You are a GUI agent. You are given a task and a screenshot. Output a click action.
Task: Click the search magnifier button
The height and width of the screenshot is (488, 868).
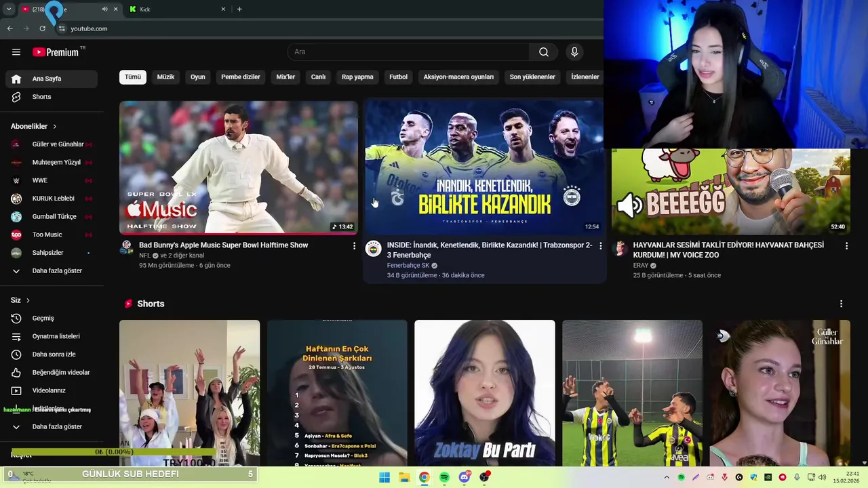tap(544, 52)
